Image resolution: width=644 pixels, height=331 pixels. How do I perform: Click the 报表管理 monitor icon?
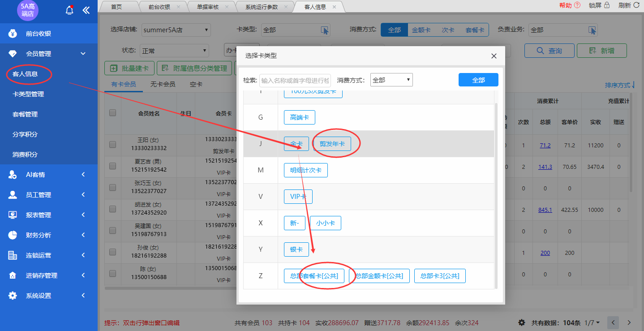click(x=13, y=215)
